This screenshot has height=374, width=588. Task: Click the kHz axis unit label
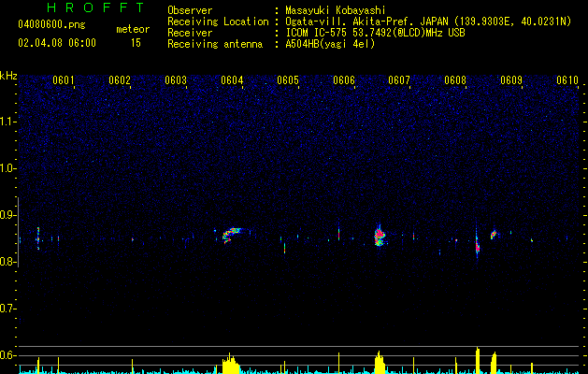pos(8,76)
